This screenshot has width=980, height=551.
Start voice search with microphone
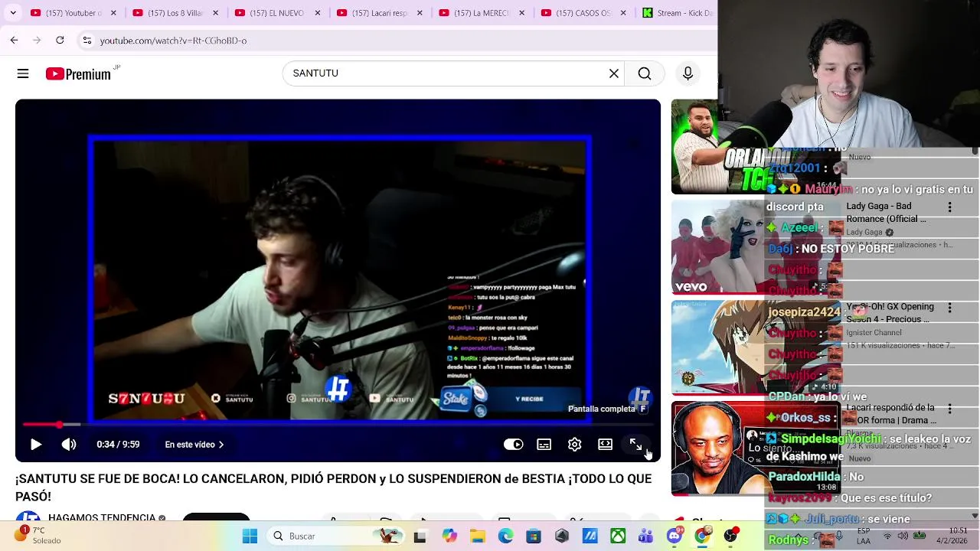point(688,73)
